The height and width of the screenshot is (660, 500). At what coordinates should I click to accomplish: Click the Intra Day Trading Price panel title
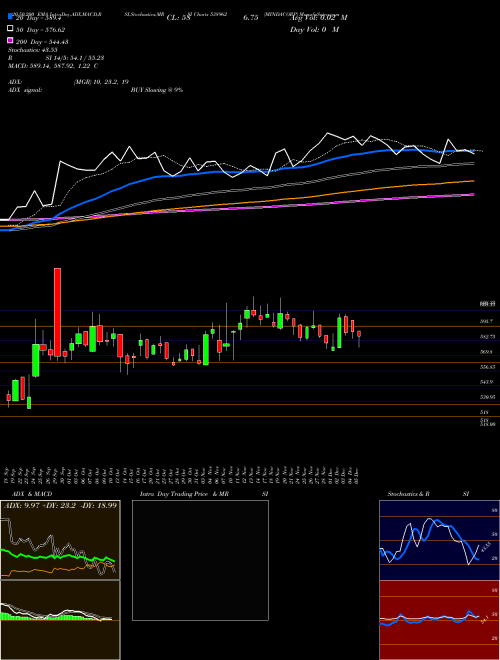[204, 494]
